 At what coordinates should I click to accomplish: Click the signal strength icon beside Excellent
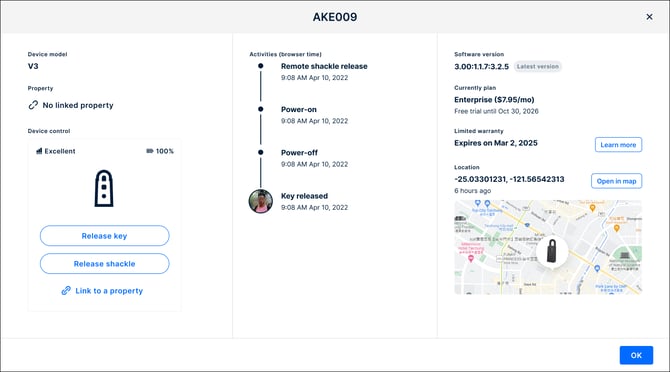point(39,151)
